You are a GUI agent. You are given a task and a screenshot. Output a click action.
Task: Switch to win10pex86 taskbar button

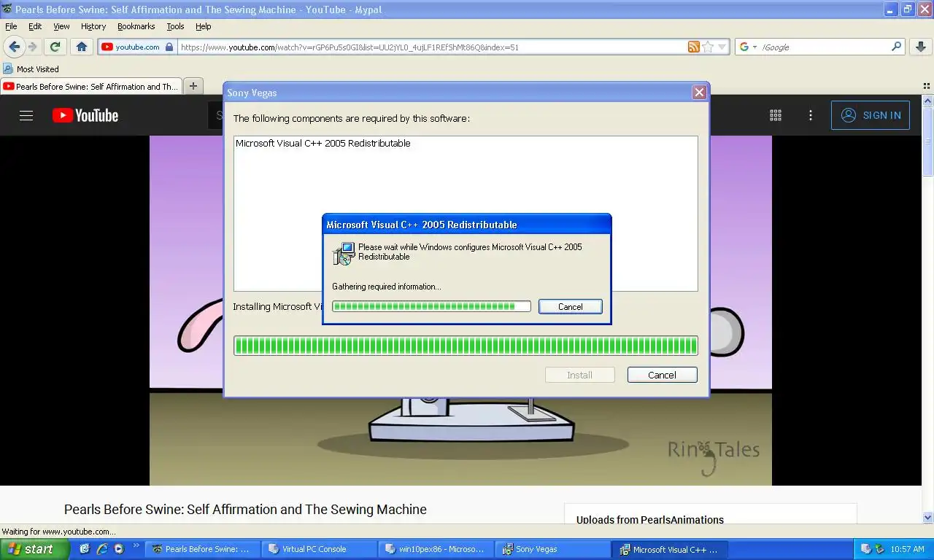tap(436, 549)
